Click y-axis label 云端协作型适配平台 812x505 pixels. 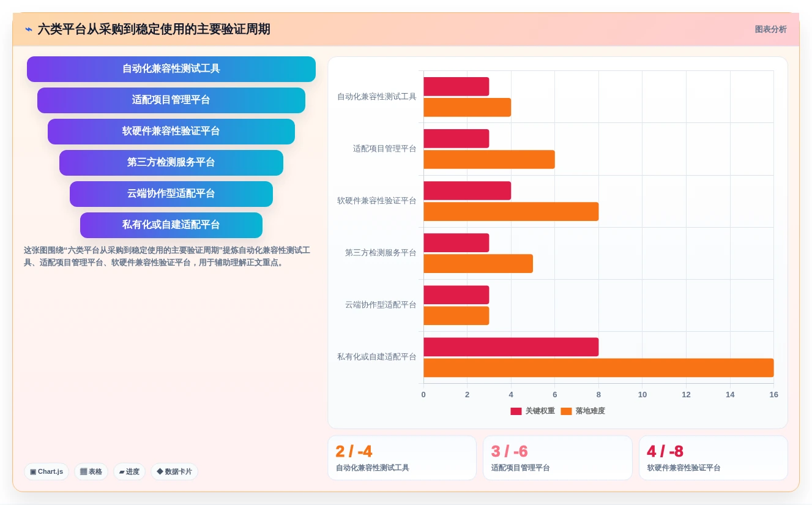click(x=381, y=305)
